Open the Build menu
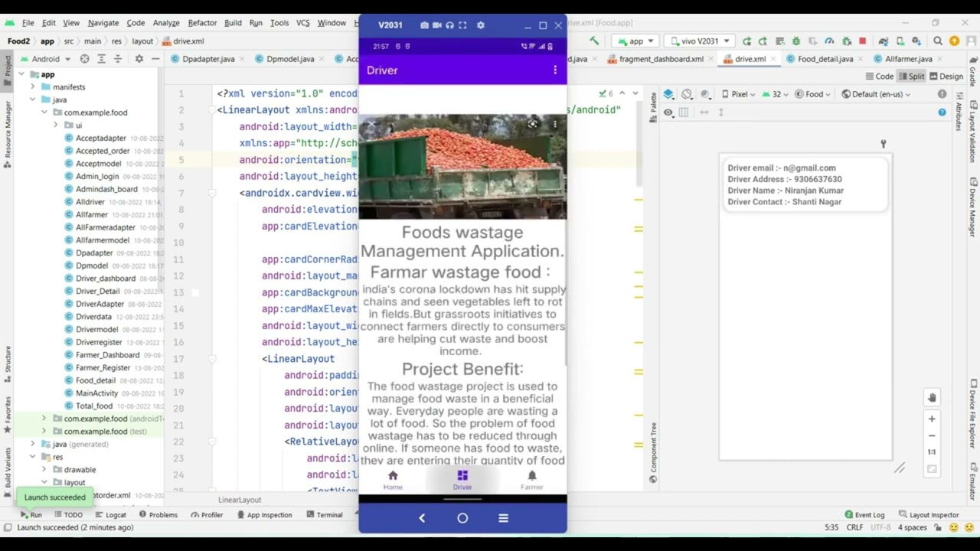This screenshot has height=551, width=980. (233, 23)
